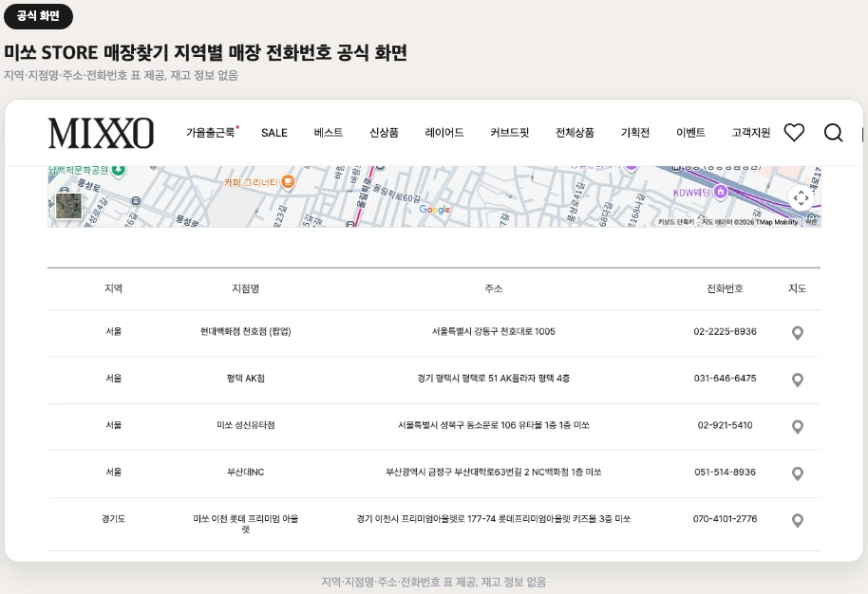Click phone number 070-4101-2776
868x594 pixels.
pos(725,519)
